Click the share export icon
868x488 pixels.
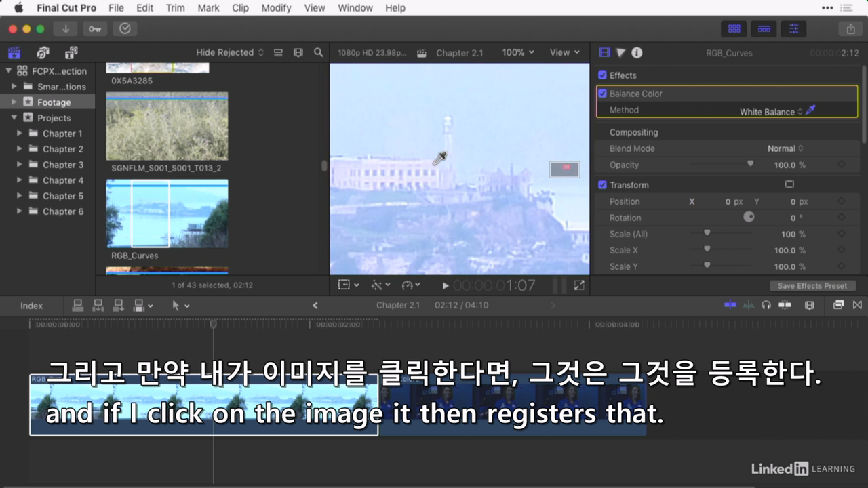850,28
